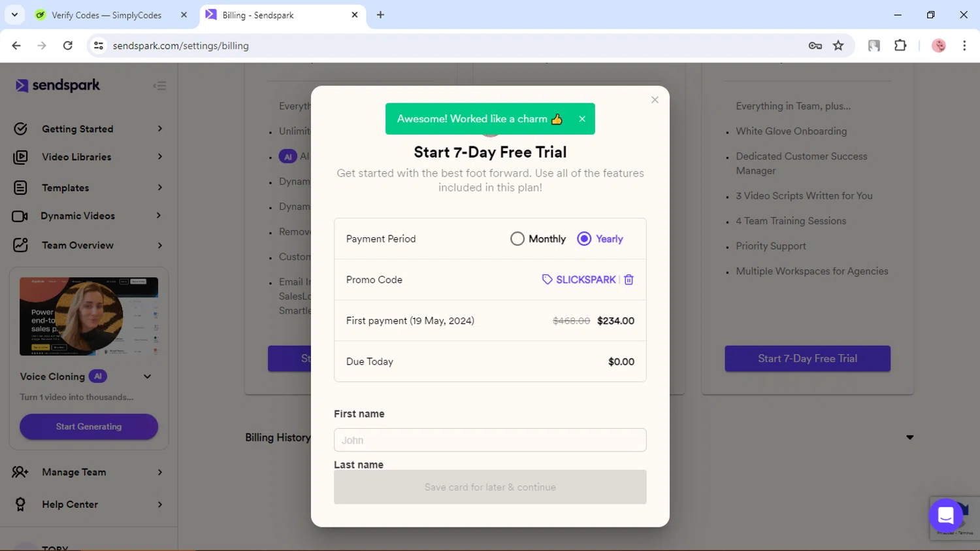View site information icon in address bar
The width and height of the screenshot is (980, 551).
point(99,46)
